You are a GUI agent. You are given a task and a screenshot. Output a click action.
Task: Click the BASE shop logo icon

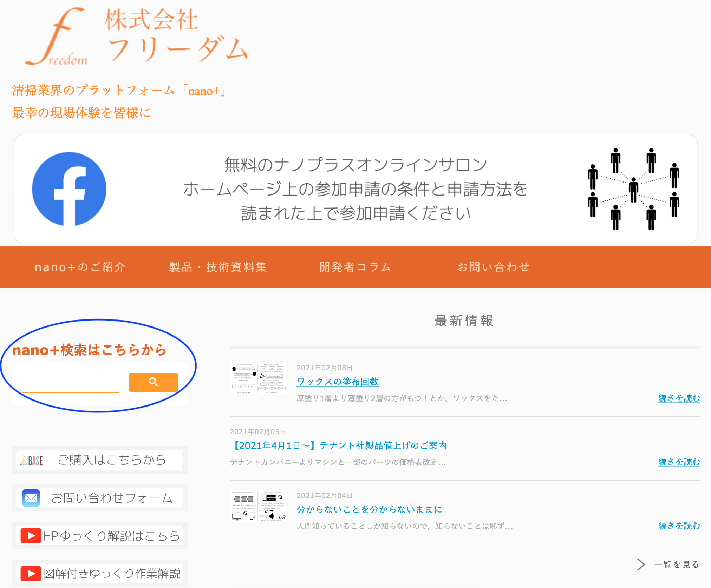(31, 460)
